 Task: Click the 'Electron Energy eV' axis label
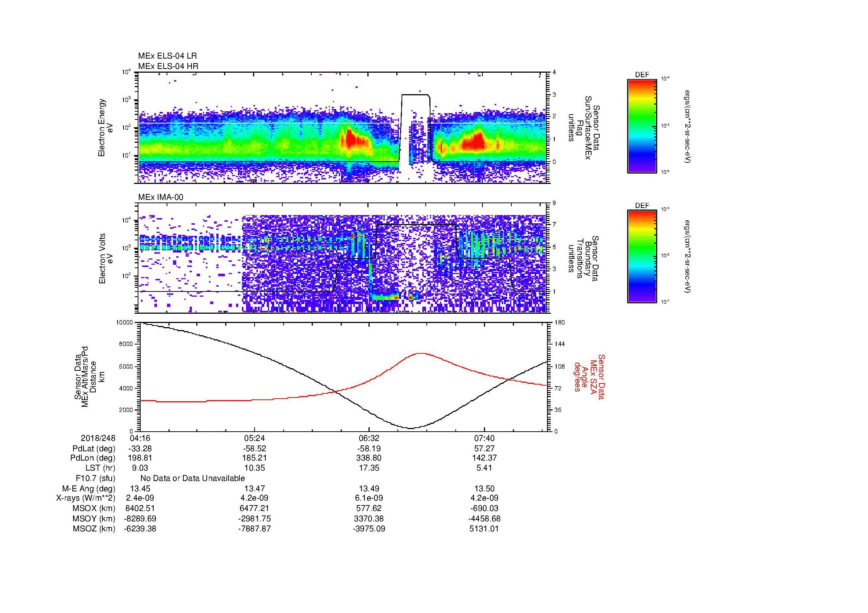pos(106,128)
